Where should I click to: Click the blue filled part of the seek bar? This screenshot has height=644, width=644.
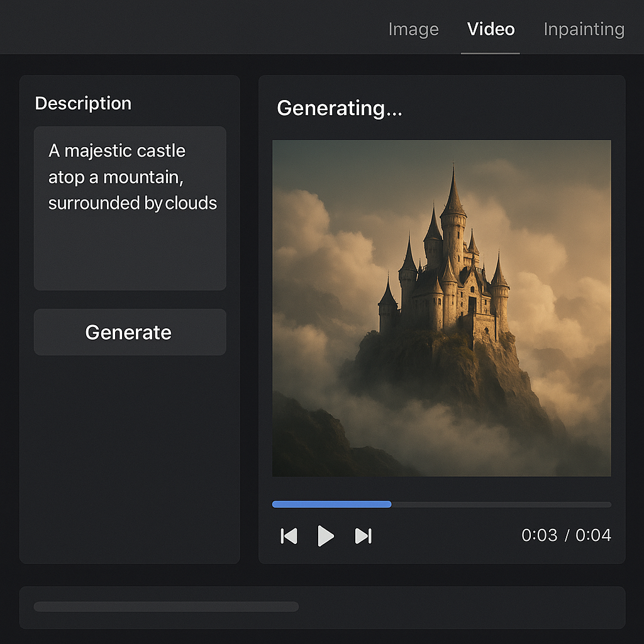(331, 504)
